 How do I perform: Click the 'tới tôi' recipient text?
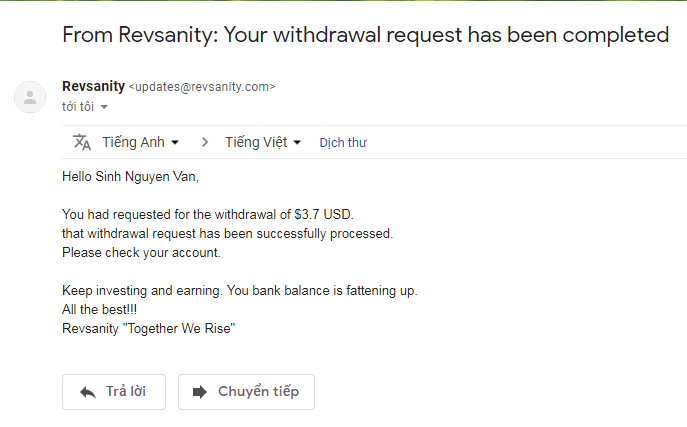pos(78,106)
